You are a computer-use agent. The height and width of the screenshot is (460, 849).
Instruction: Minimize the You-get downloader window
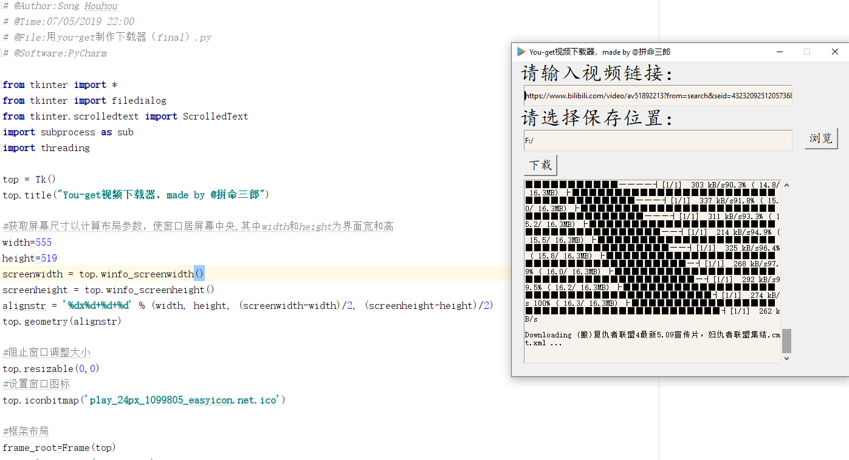pyautogui.click(x=780, y=52)
